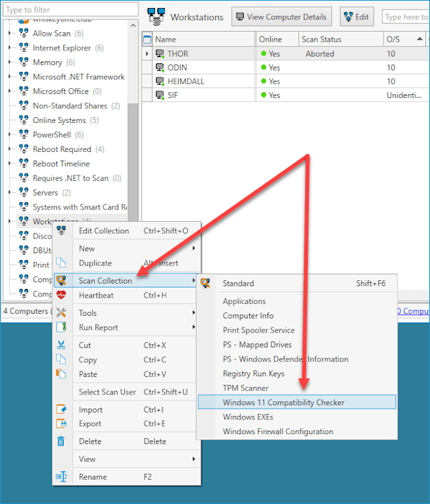Screen dimensions: 430x504
Task: Click the Standard scan magnifier icon
Action: (x=206, y=283)
